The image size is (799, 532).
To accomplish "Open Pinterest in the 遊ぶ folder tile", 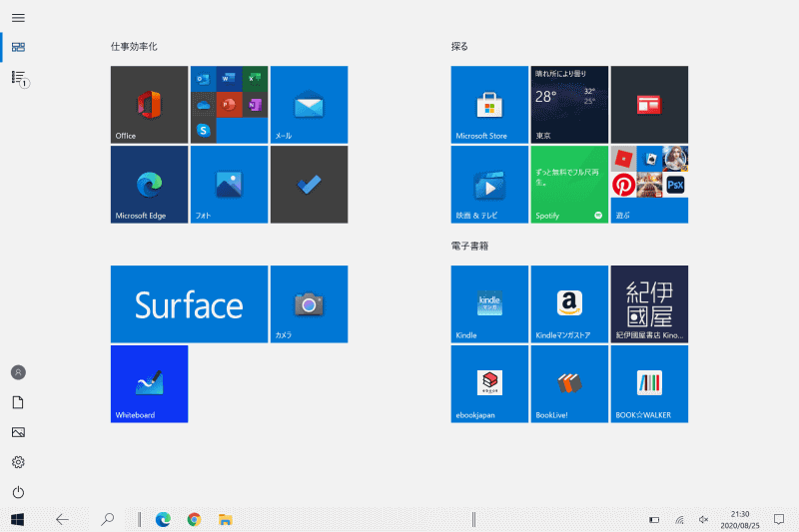I will (623, 185).
